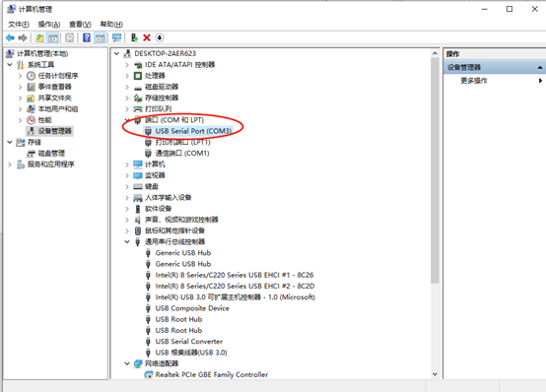Screen dimensions: 546x392
Task: Select 磁盘管理 in left tree
Action: tap(51, 154)
